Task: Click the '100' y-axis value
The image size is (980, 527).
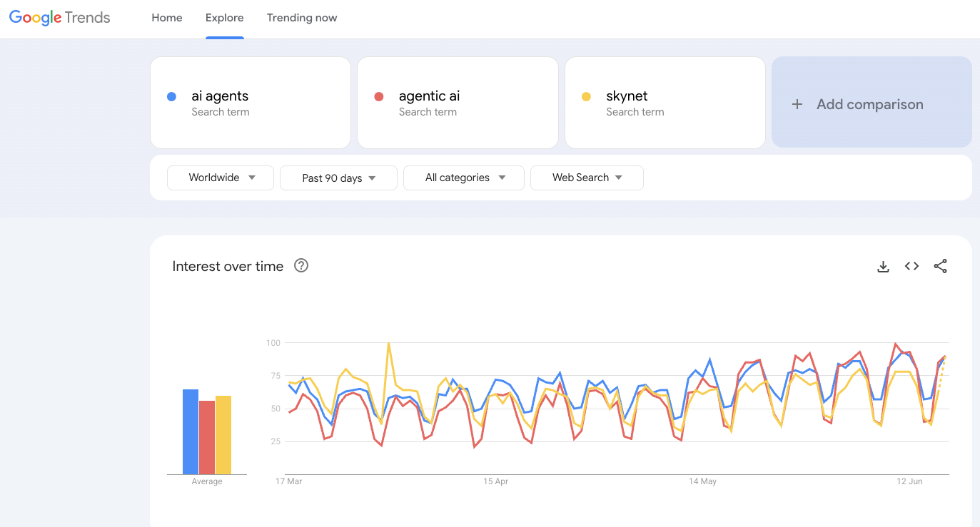Action: 273,343
